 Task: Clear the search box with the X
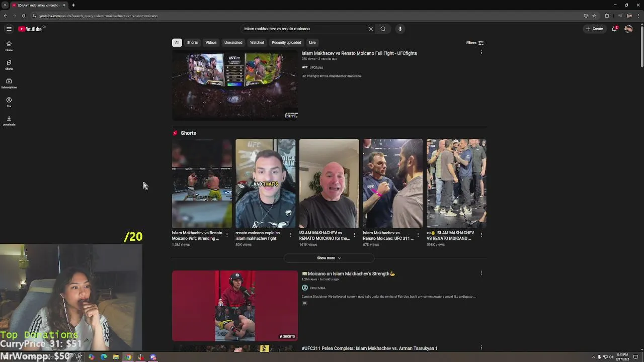click(371, 29)
